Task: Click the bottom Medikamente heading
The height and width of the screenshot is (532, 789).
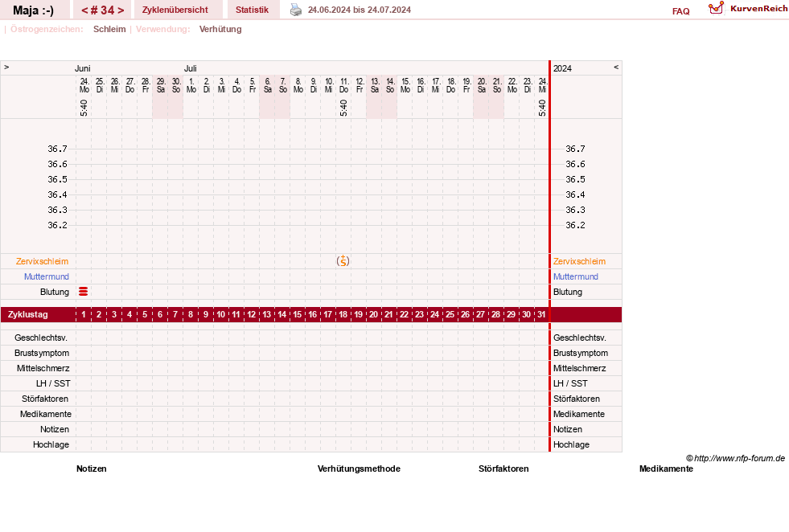Action: tap(666, 469)
